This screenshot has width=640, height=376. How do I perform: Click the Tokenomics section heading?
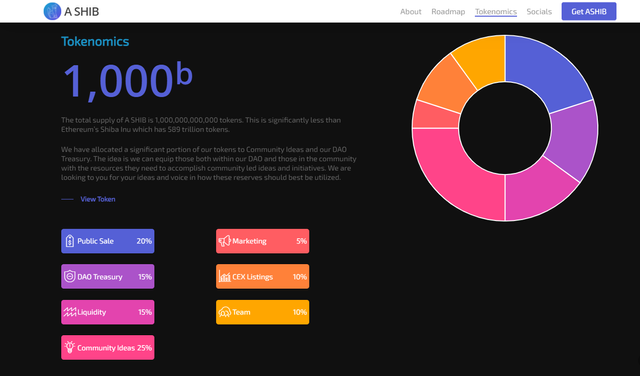tap(95, 41)
